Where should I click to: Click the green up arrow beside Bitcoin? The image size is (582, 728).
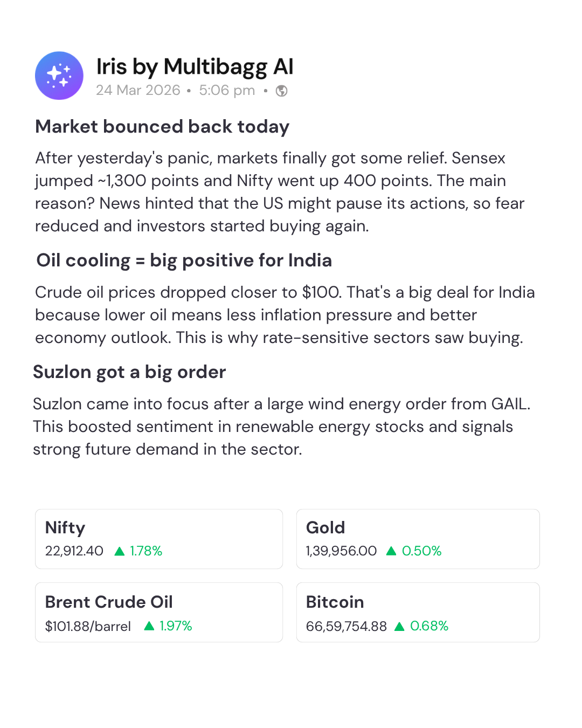click(399, 627)
